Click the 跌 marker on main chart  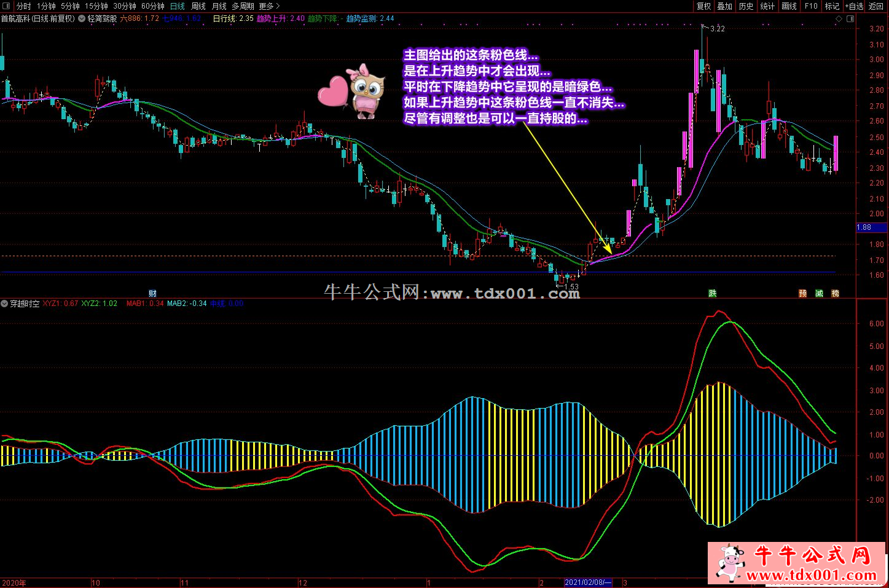tap(712, 294)
